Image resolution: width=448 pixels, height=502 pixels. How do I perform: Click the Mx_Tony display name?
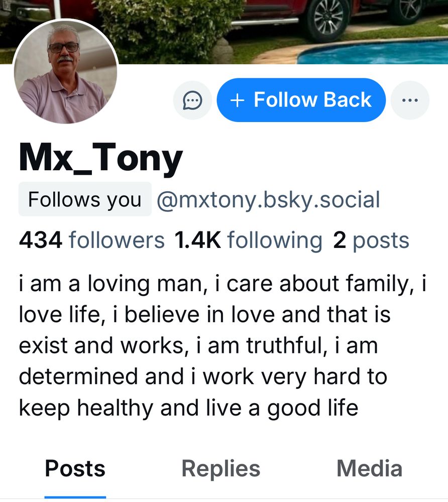101,158
